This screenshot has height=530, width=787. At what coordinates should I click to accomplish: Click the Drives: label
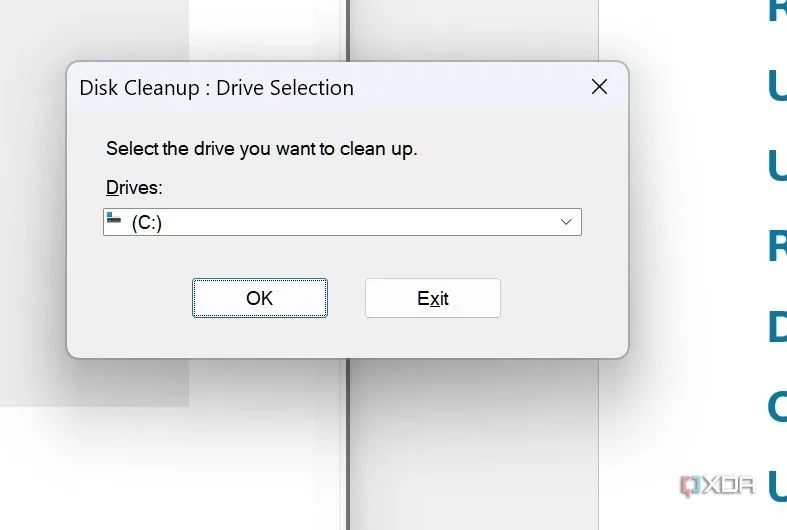point(134,188)
